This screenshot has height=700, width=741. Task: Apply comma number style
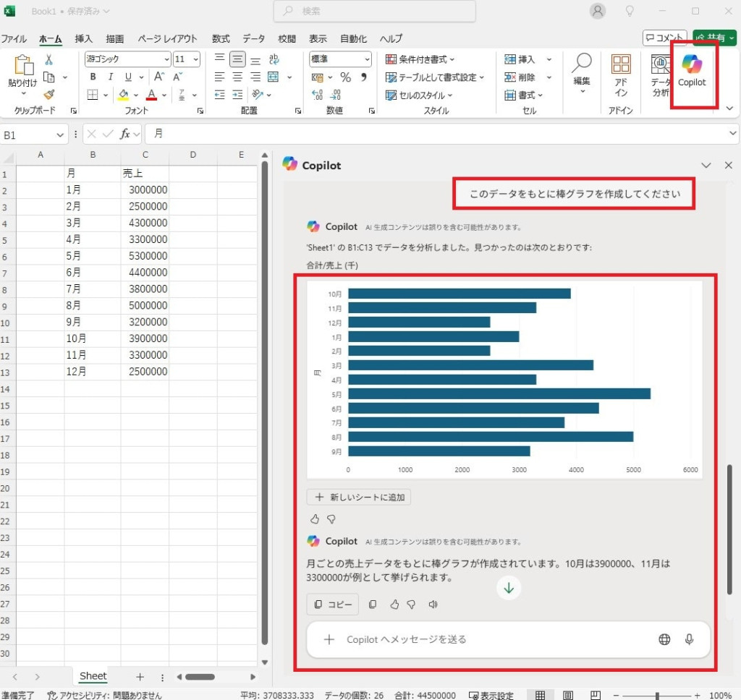(x=363, y=77)
